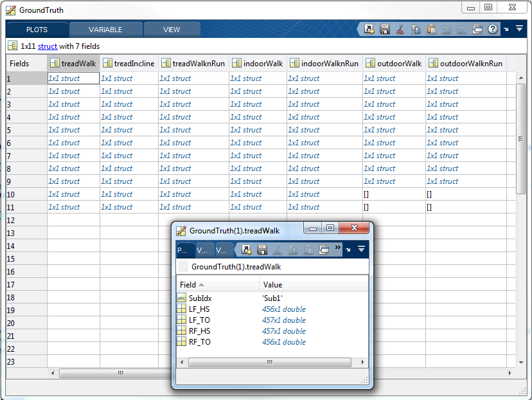The image size is (532, 400).
Task: Open treadWalk popup toolstrip down-triangle menu
Action: tap(362, 249)
